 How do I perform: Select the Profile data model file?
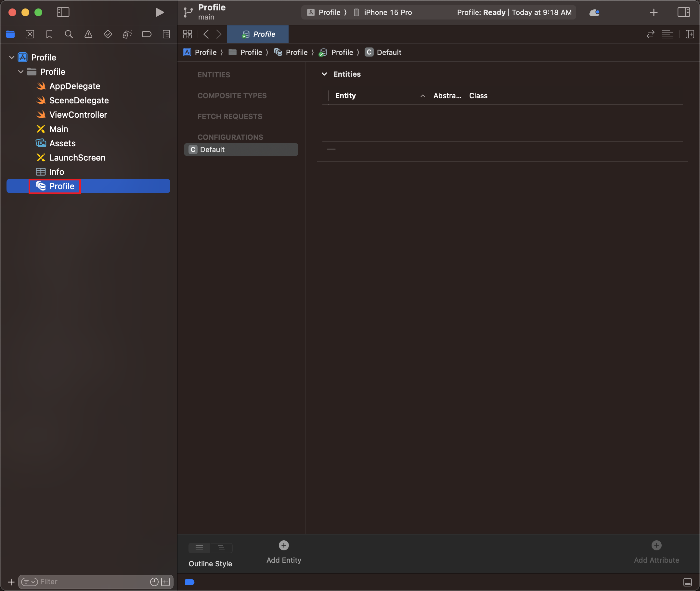tap(88, 186)
